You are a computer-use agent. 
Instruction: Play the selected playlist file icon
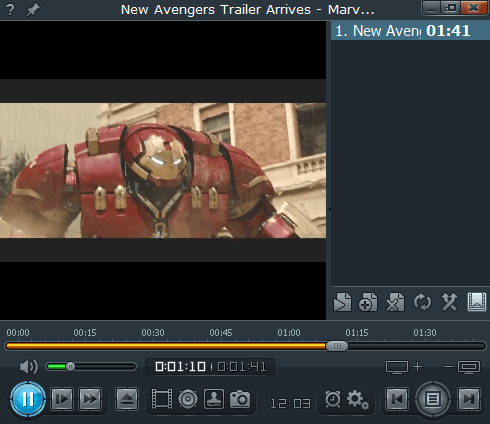click(x=342, y=302)
